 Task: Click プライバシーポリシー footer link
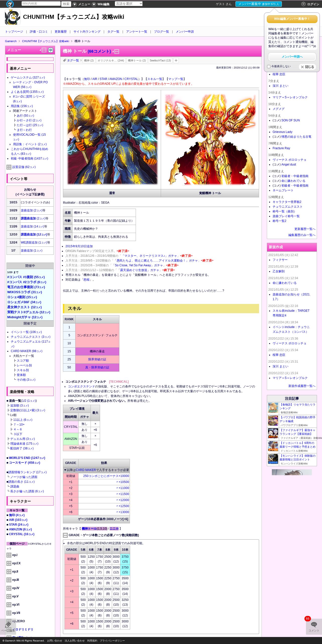[x=112, y=640]
